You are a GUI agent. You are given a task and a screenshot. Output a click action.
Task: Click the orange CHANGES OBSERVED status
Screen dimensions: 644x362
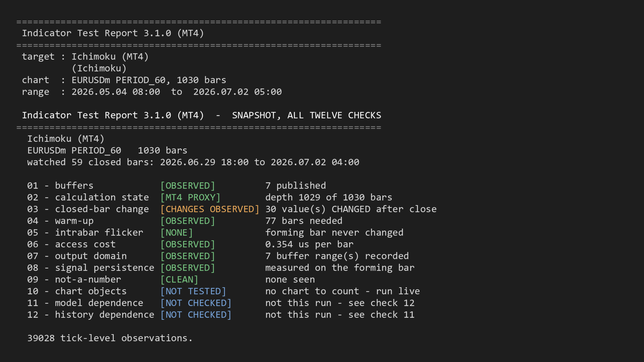tap(210, 209)
